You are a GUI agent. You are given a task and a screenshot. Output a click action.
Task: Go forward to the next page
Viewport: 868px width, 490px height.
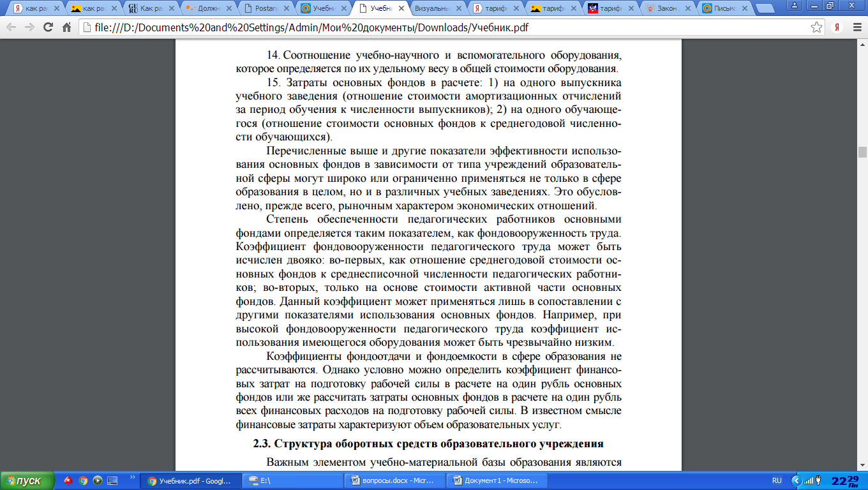[29, 28]
